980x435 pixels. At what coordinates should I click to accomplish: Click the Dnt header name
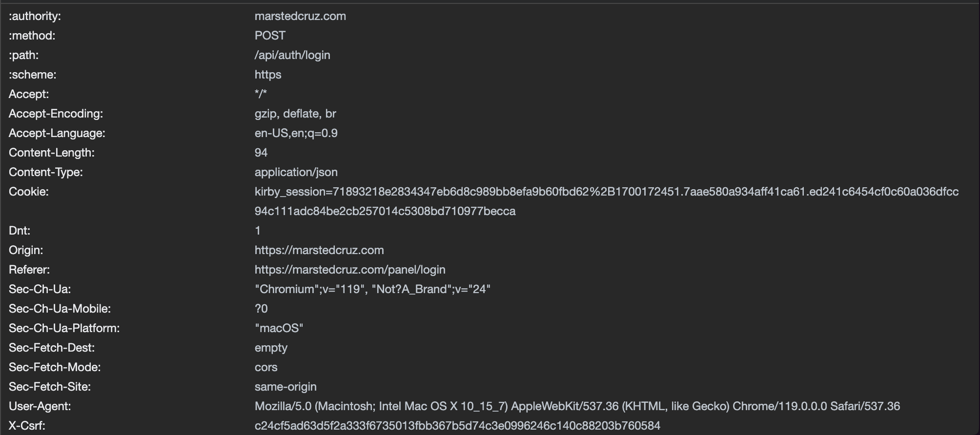click(20, 231)
